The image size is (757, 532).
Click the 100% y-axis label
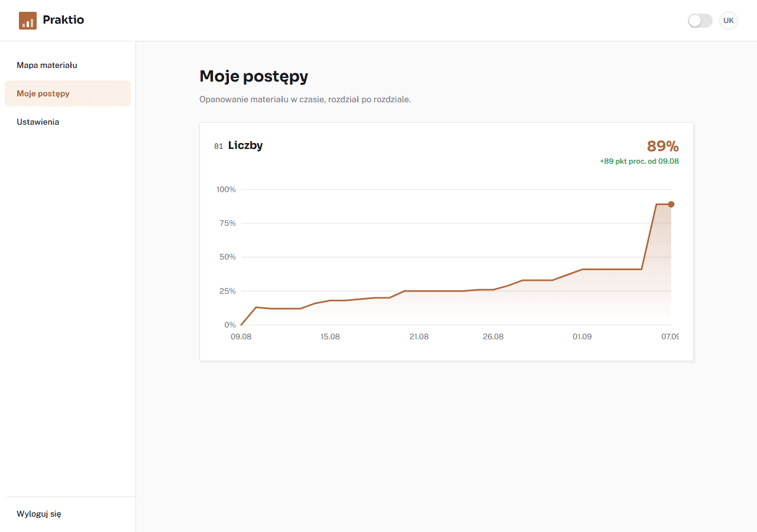coord(226,190)
